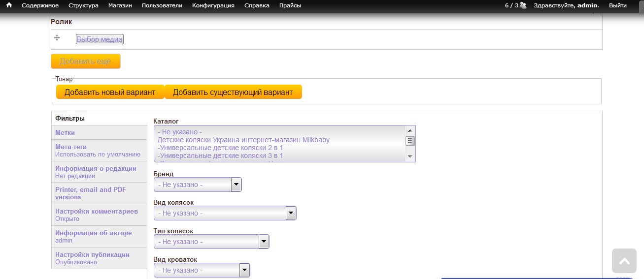
Task: Open Информация о редакции tab
Action: (99, 172)
